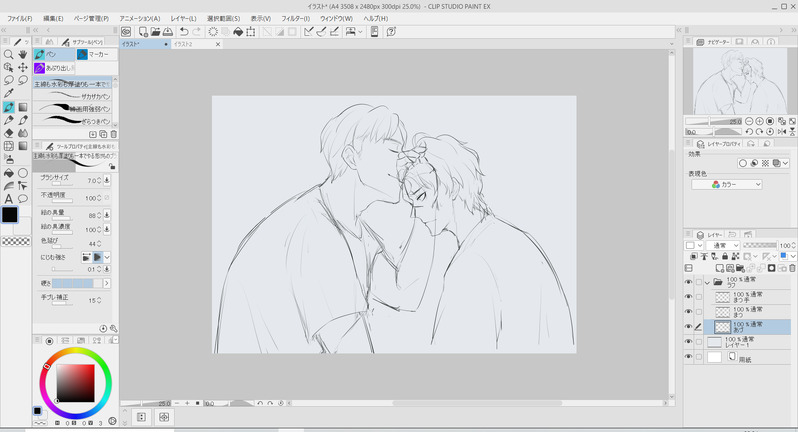
Task: Select the 線画用強弱ペン brush
Action: point(73,108)
